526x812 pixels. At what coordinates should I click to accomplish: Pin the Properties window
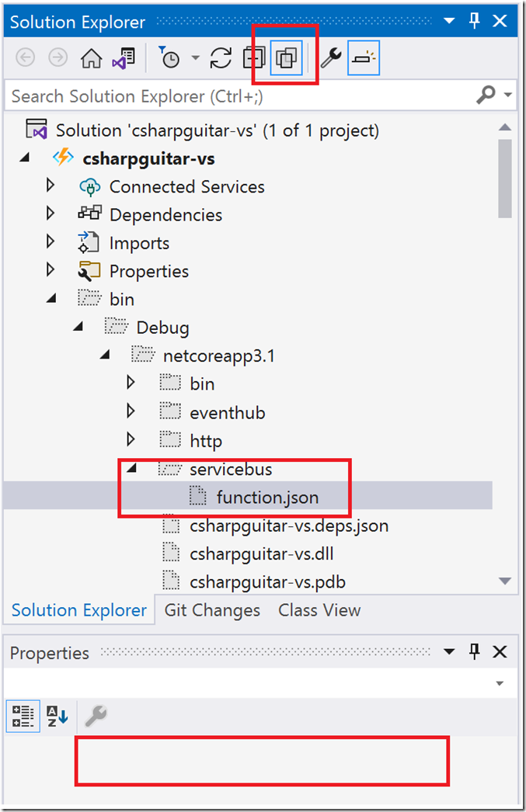[475, 651]
